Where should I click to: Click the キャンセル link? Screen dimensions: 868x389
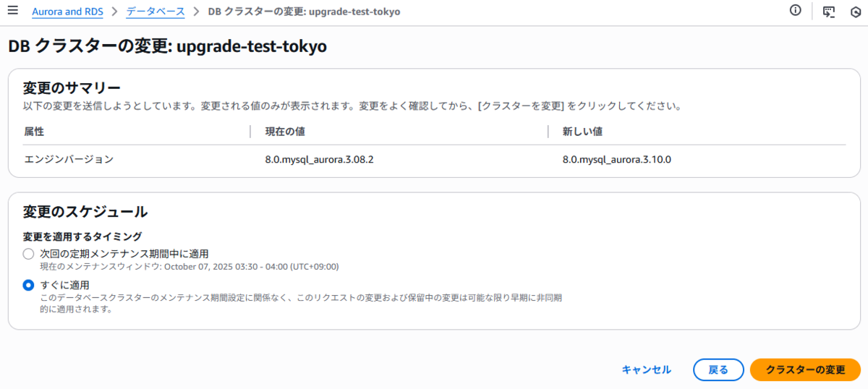coord(646,369)
